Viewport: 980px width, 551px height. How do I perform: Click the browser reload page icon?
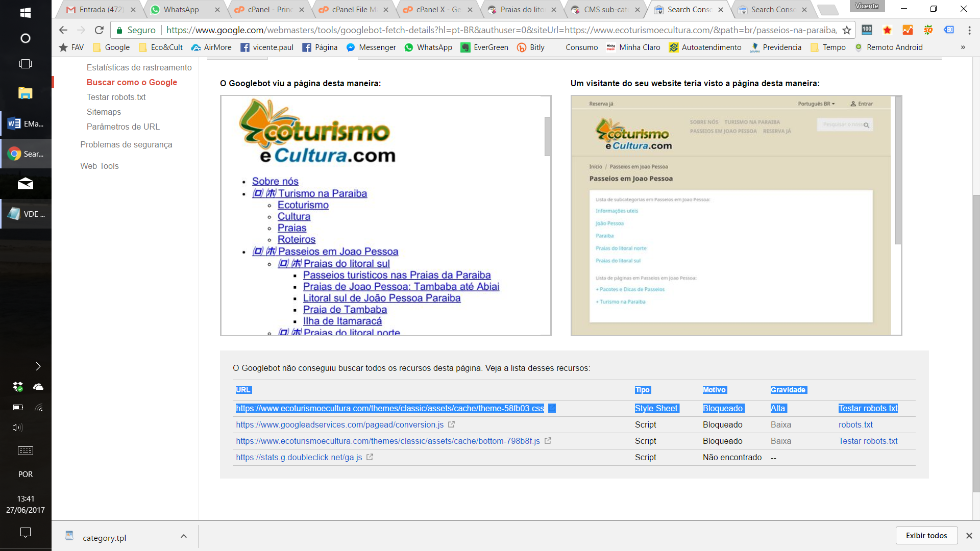tap(99, 30)
